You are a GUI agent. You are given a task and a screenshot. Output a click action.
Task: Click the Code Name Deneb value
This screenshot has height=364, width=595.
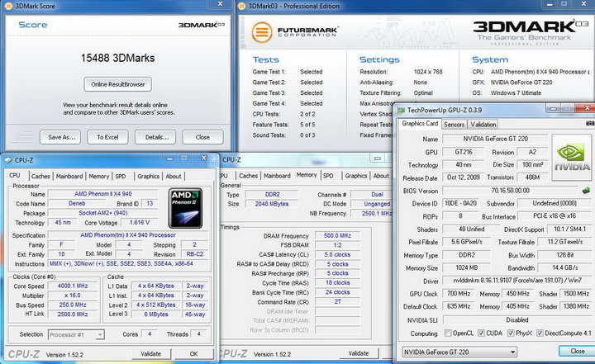pyautogui.click(x=77, y=204)
